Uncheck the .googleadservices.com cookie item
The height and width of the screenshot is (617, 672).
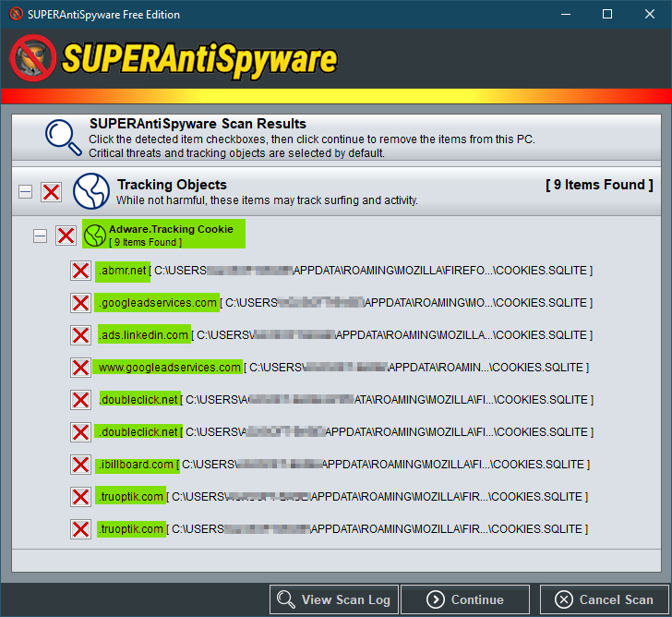click(x=80, y=303)
